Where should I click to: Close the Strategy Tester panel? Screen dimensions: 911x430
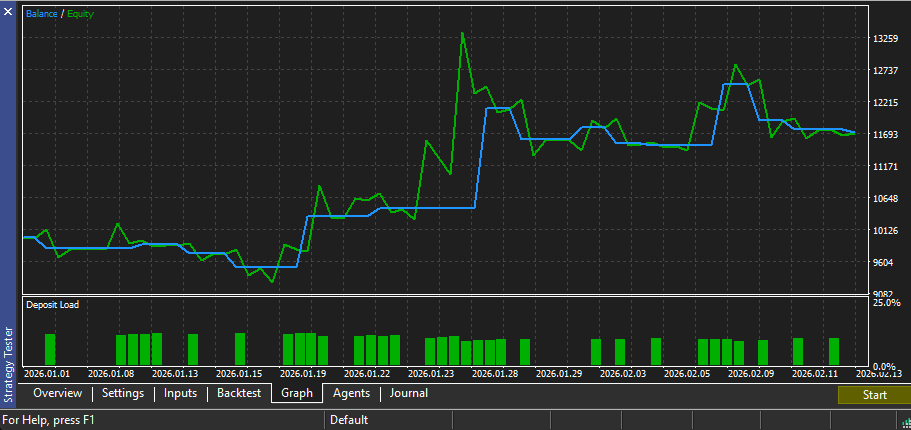pyautogui.click(x=8, y=9)
